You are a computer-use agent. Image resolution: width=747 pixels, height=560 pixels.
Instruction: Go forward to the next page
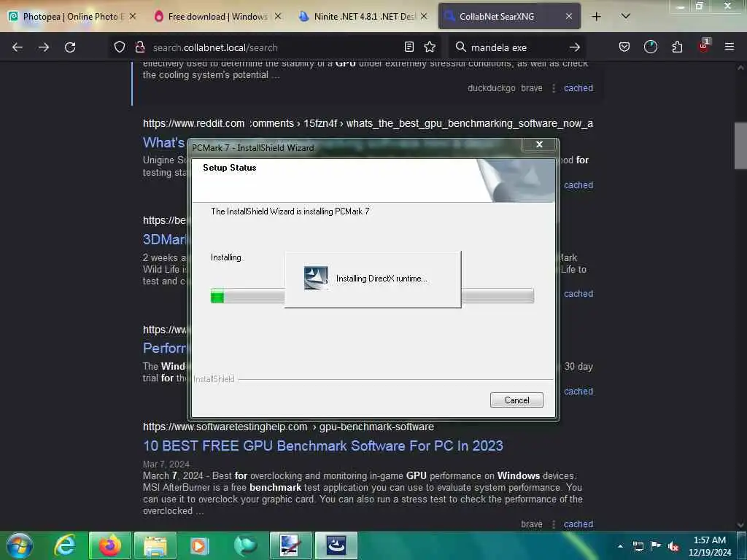click(44, 47)
